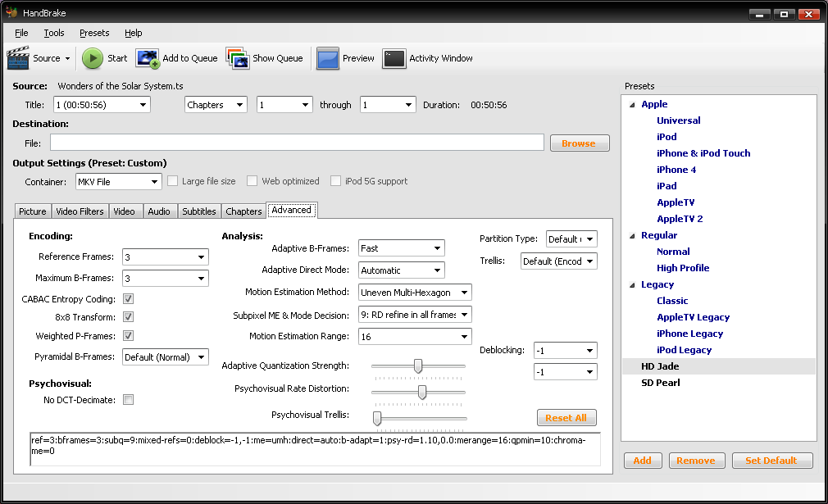
Task: Toggle the 8x8 Transform checkbox
Action: [x=129, y=316]
